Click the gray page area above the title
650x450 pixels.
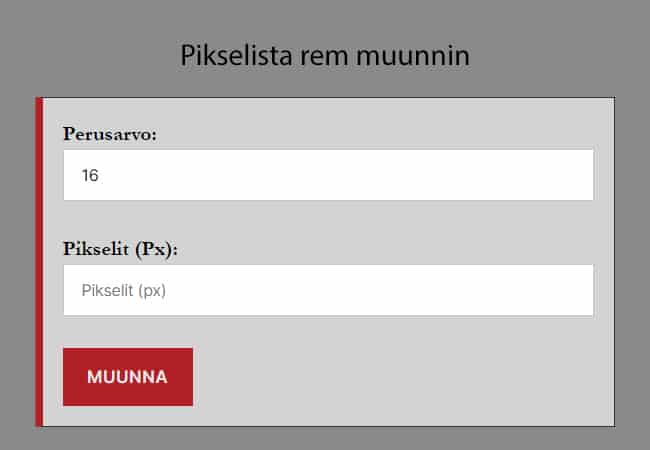[325, 15]
